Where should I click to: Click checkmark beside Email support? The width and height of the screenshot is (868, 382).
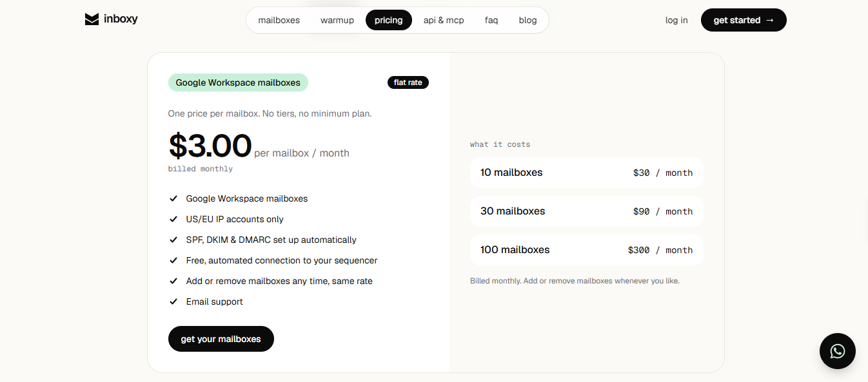173,301
